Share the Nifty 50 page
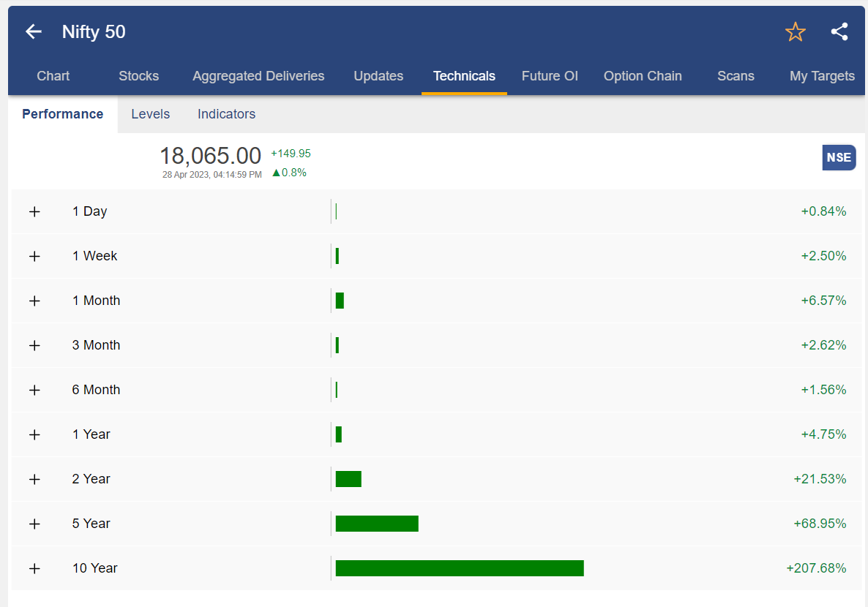868x607 pixels. pos(839,31)
